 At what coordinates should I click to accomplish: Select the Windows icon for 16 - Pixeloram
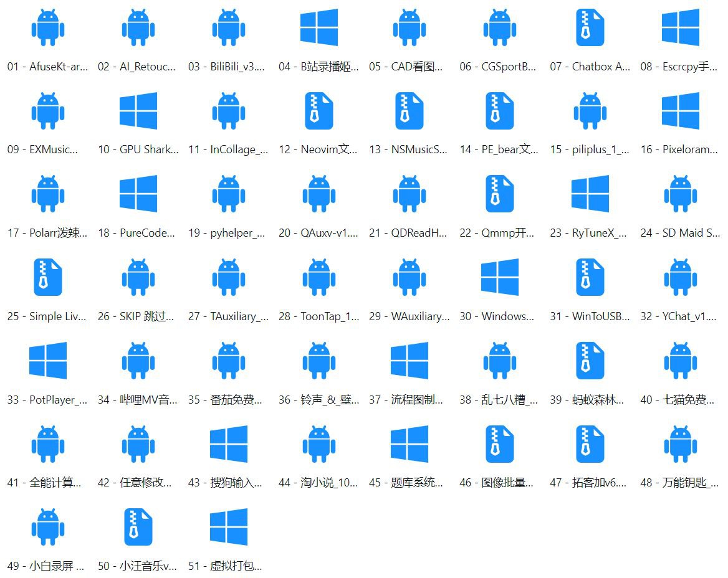click(x=681, y=111)
